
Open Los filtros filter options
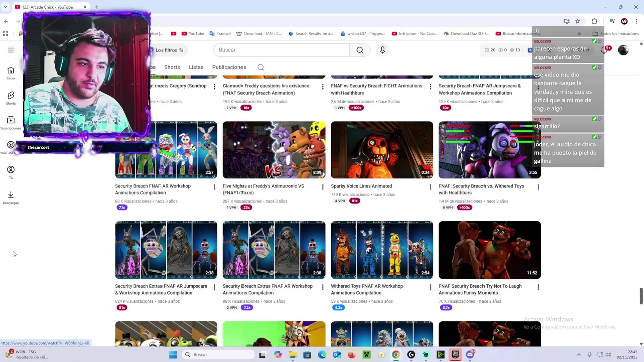(x=170, y=50)
